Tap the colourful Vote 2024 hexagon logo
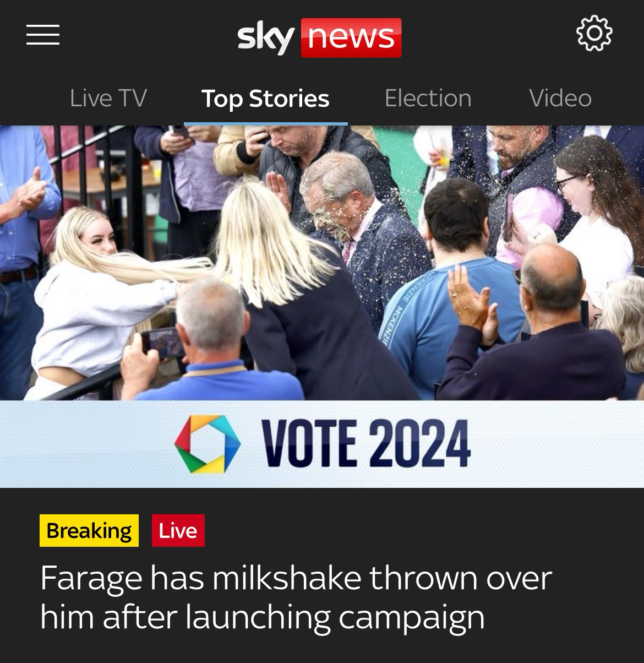The width and height of the screenshot is (644, 663). coord(208,444)
